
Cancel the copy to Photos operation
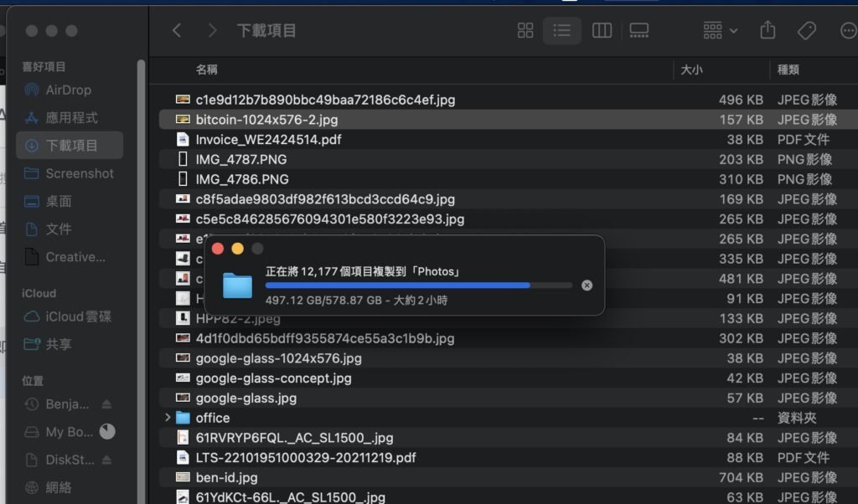point(587,285)
